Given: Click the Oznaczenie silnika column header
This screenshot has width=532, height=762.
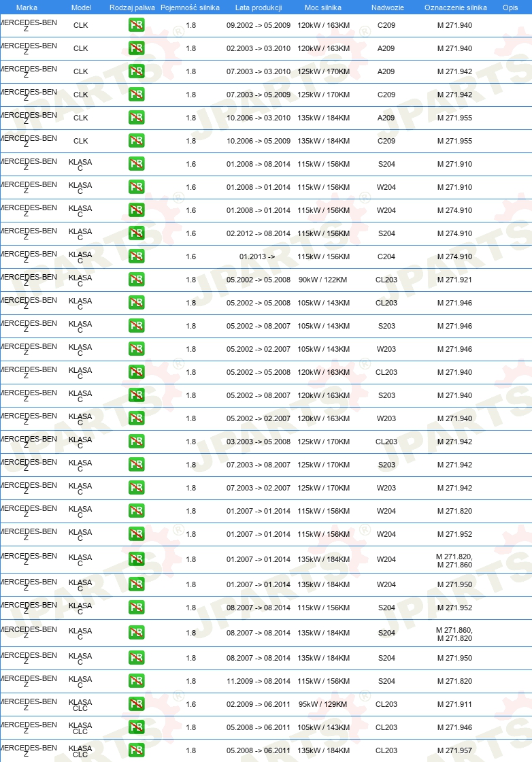Looking at the screenshot, I should 456,7.
